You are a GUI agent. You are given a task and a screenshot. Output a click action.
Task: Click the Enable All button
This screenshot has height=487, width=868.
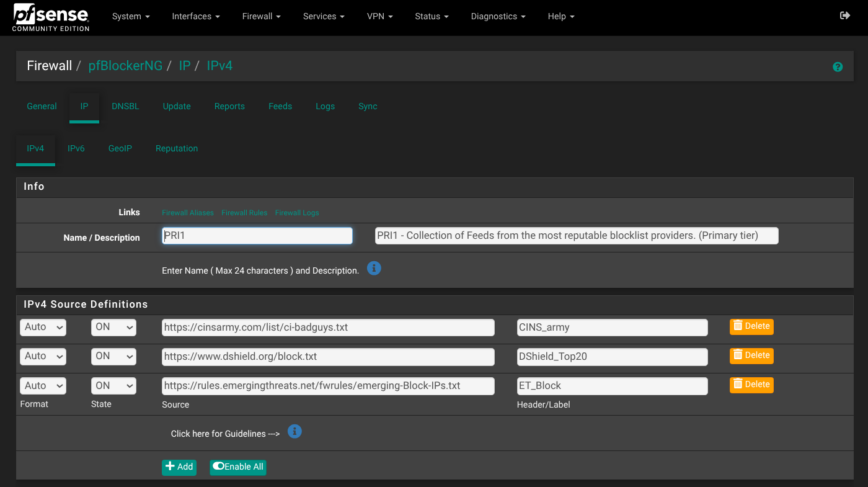pyautogui.click(x=238, y=467)
